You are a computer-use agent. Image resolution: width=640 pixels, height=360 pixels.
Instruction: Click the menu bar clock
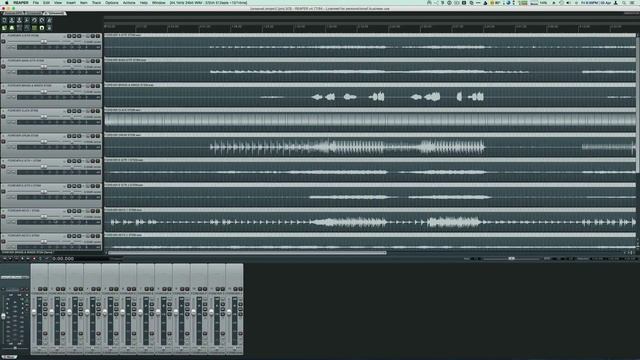pyautogui.click(x=597, y=2)
